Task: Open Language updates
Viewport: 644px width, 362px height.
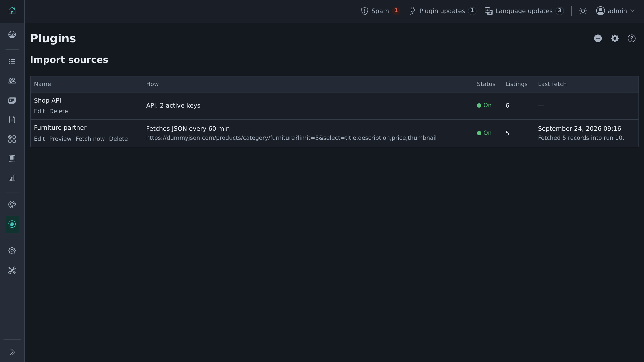Action: click(524, 11)
